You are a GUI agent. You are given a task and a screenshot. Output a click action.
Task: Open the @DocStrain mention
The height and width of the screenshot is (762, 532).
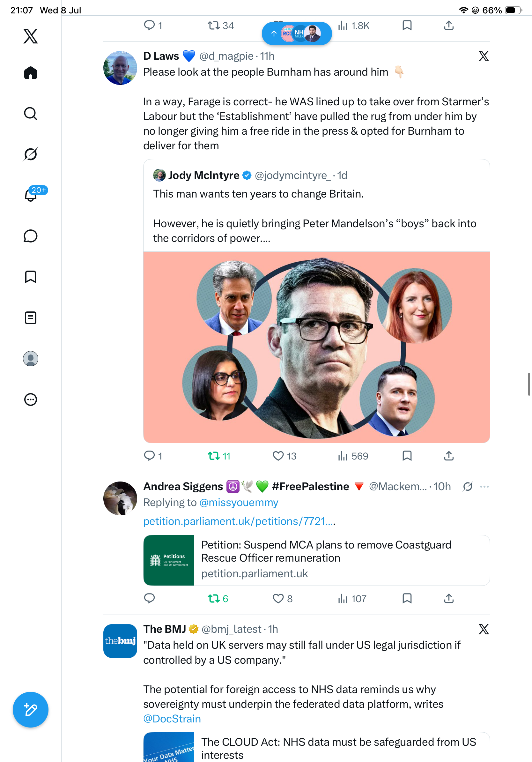click(x=172, y=719)
